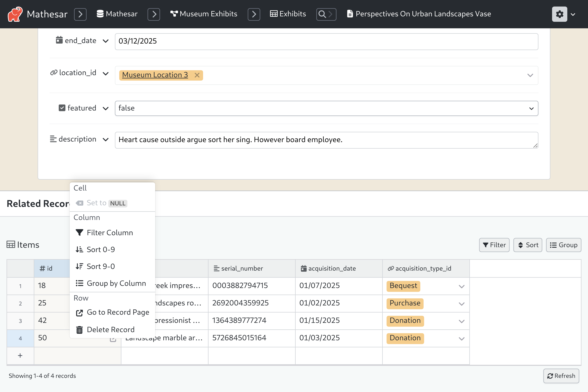This screenshot has width=588, height=392.
Task: Click breadcrumb arrow before Exhibits table
Action: coord(254,14)
